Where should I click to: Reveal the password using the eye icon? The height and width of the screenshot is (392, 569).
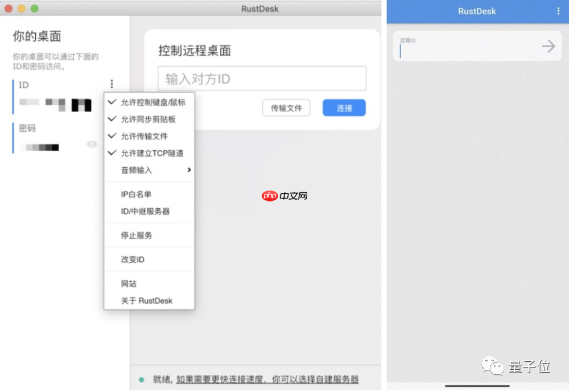(x=92, y=145)
